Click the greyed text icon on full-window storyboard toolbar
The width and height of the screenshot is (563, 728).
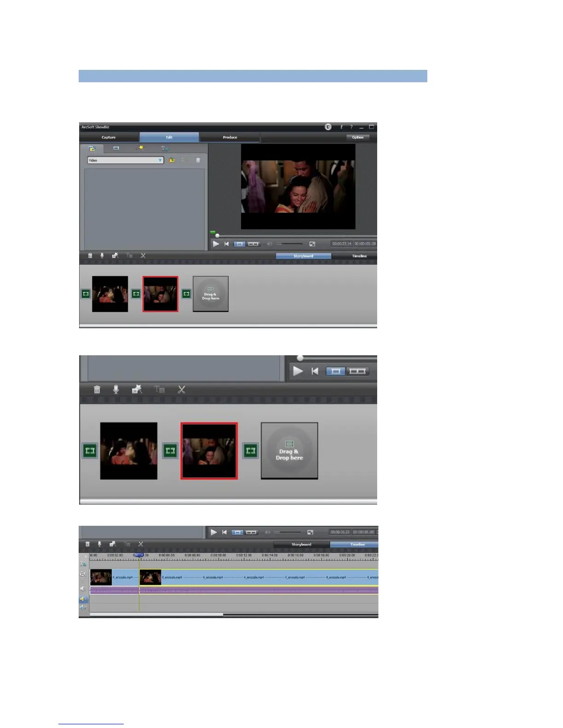point(130,256)
